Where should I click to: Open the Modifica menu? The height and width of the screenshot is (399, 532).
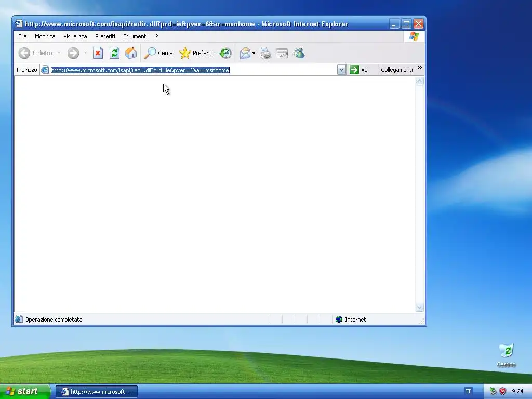pyautogui.click(x=45, y=36)
